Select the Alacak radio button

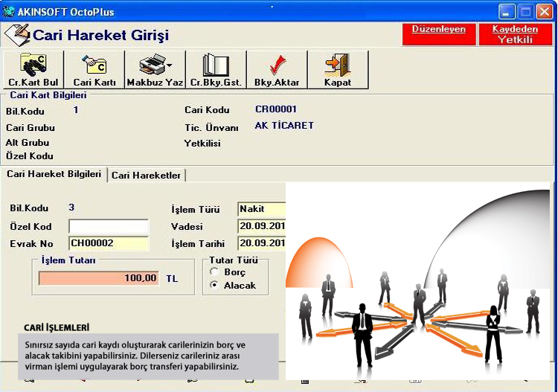(x=214, y=285)
